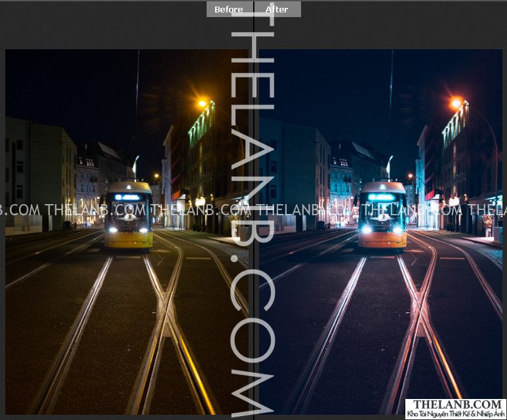Switch to the Before view label

click(228, 9)
